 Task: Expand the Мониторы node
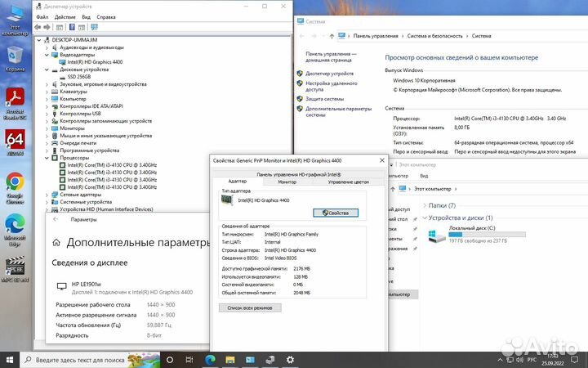point(47,128)
